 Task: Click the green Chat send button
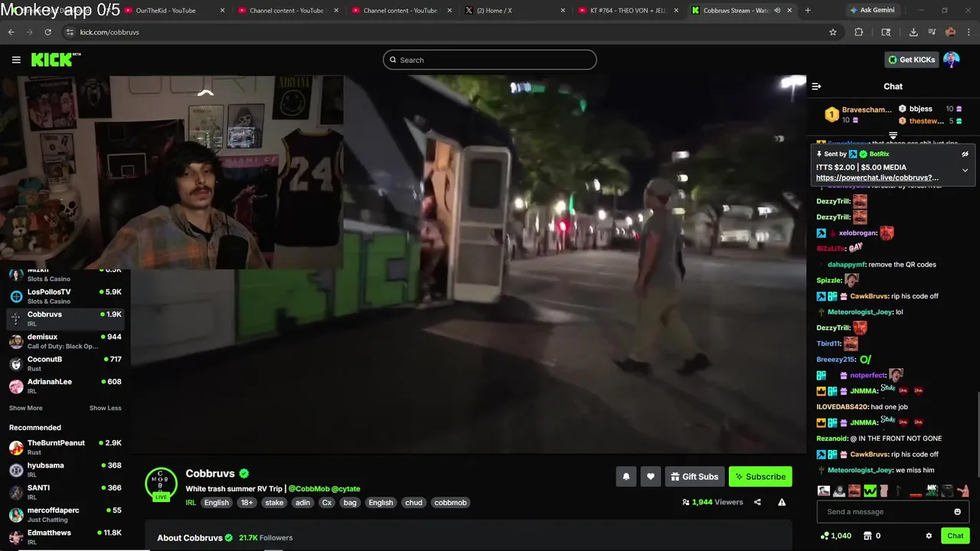955,536
